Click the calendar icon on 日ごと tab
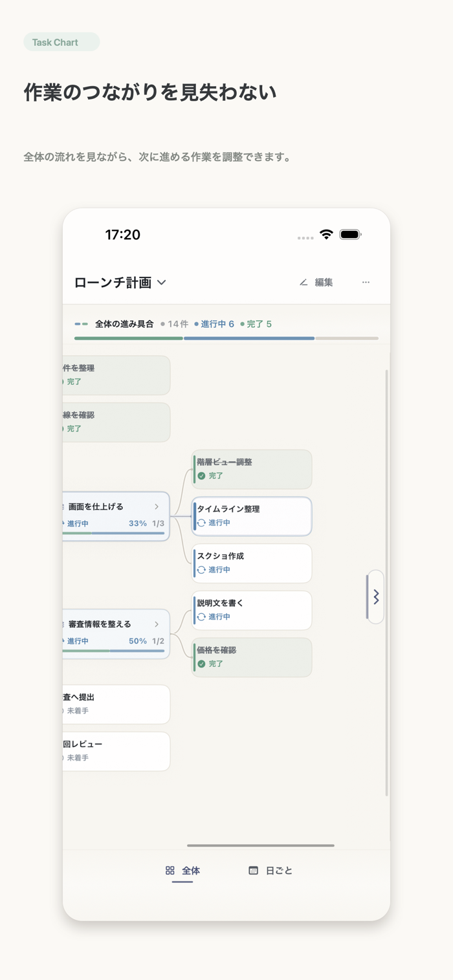 coord(253,871)
